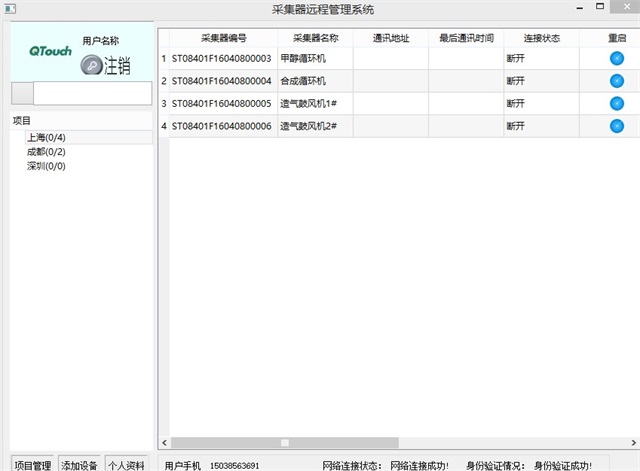Maximize the 采集器远程管理系统 window
640x471 pixels.
600,6
